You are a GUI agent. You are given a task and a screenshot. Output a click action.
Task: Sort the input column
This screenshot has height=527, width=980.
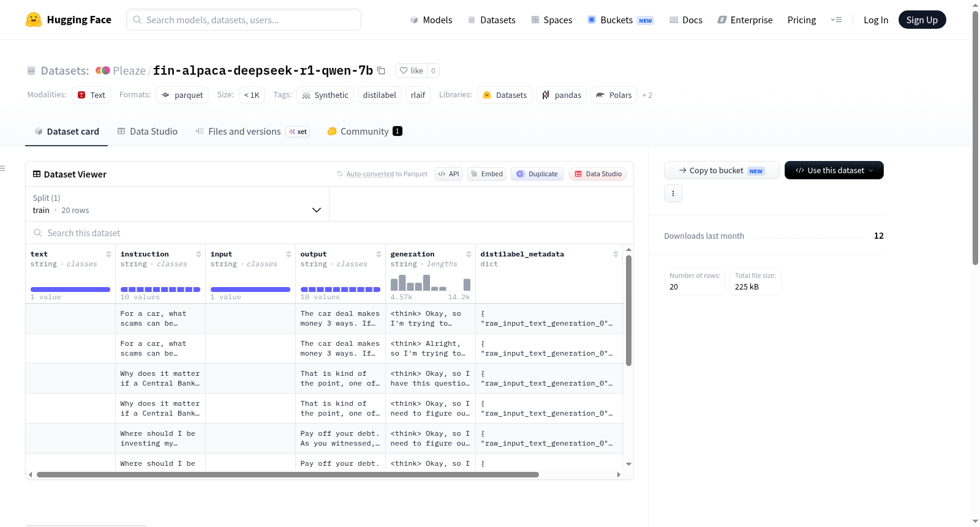click(288, 254)
